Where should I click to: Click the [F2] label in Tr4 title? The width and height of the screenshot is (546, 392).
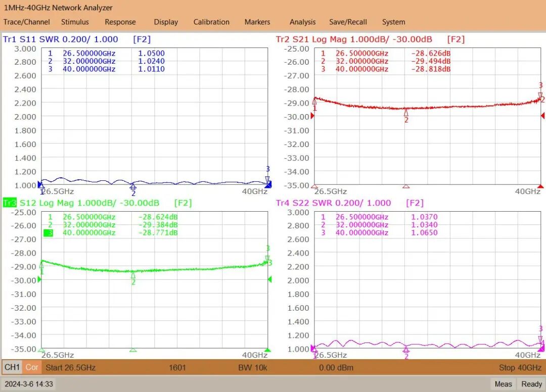(x=415, y=203)
